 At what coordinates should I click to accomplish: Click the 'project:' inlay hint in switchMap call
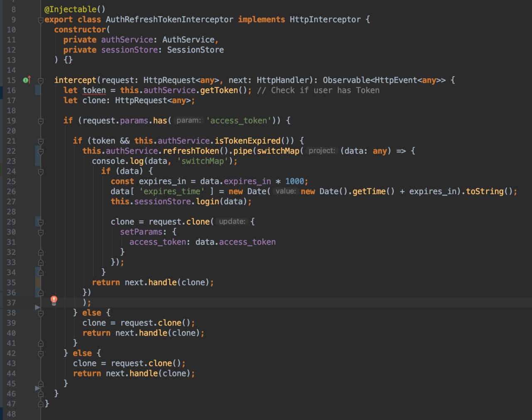[322, 151]
